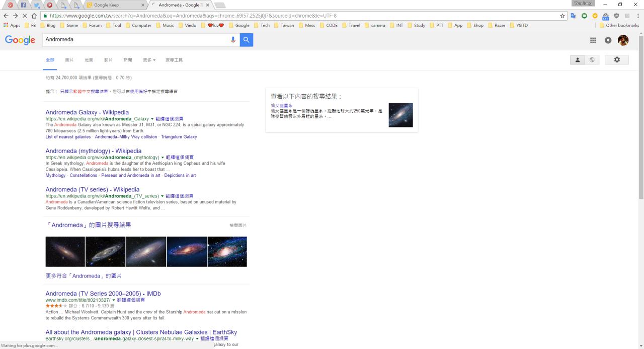Screen dimensions: 644x349
Task: Open Andromeda (TV series) Wikipedia result
Action: (93, 190)
